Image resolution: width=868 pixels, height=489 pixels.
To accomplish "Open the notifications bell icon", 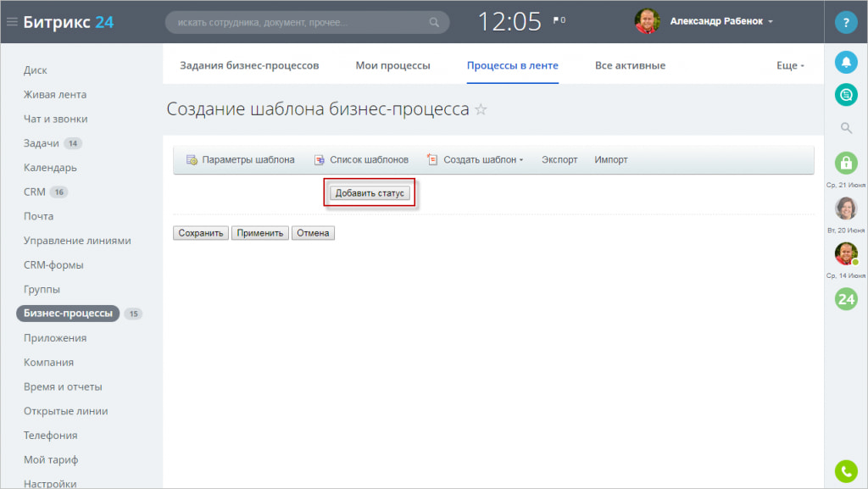I will tap(846, 62).
